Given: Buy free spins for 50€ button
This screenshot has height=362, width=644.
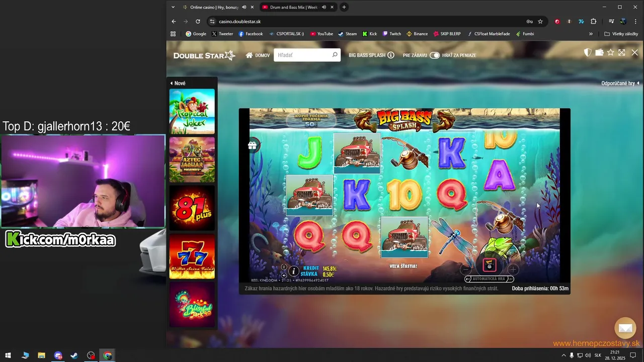Looking at the screenshot, I should [x=311, y=120].
